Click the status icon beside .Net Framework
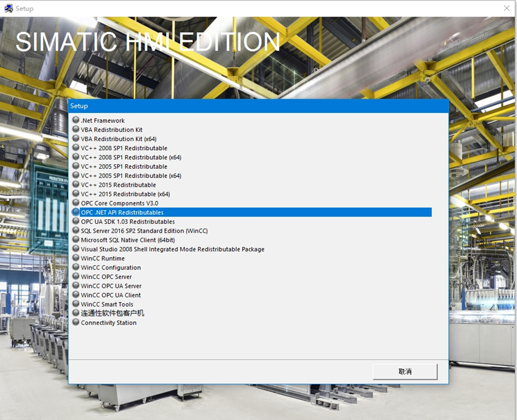This screenshot has width=517, height=420. [x=76, y=120]
